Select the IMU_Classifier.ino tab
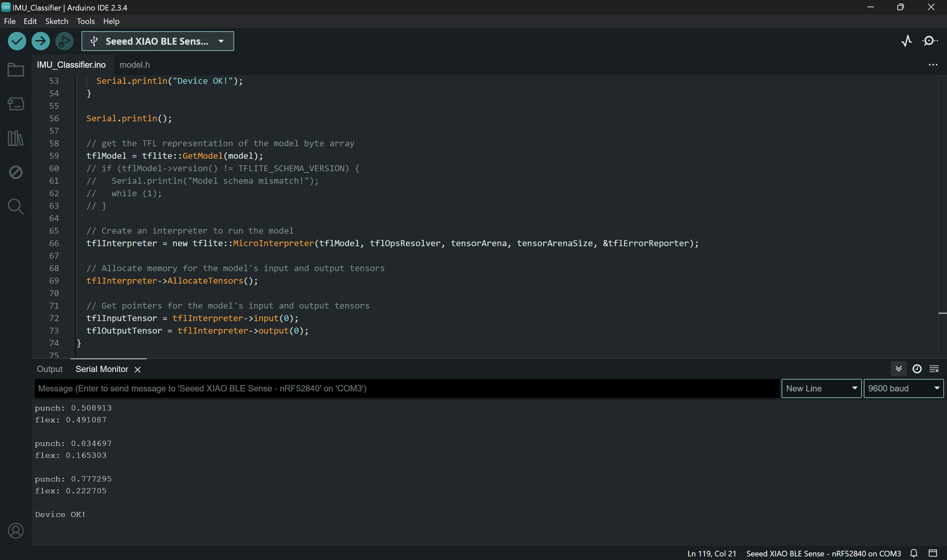Screen dimensions: 947x560 tap(71, 65)
